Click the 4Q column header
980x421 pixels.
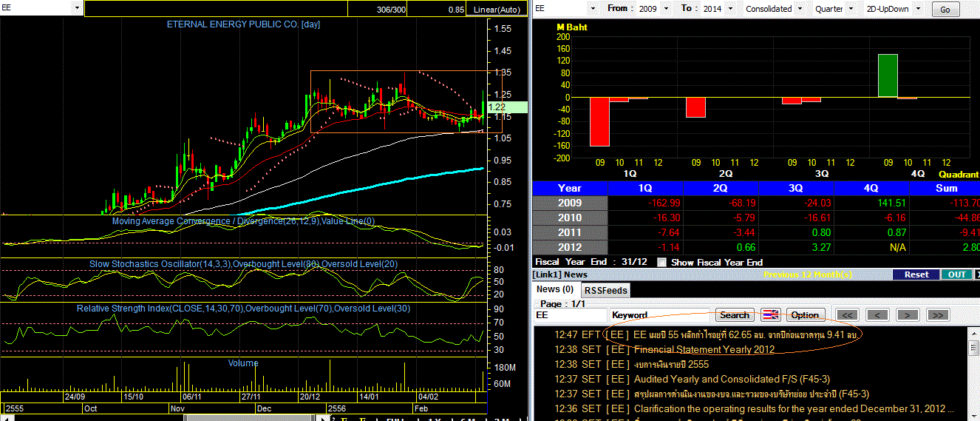pos(871,188)
